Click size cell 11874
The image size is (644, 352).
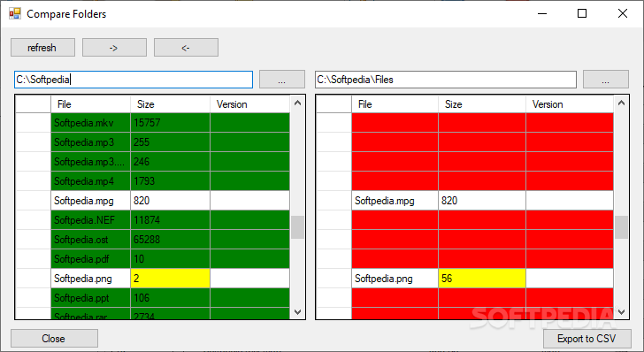(171, 220)
